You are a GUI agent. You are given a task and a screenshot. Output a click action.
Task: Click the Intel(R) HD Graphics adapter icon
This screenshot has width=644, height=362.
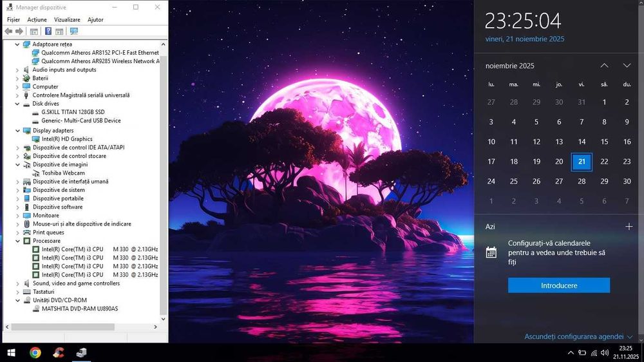[35, 139]
